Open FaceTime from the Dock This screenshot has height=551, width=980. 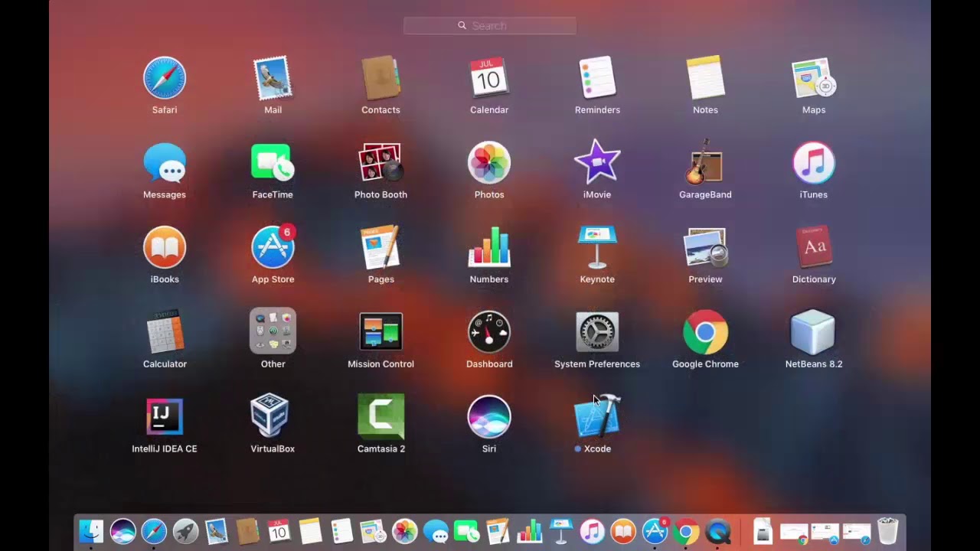tap(466, 531)
